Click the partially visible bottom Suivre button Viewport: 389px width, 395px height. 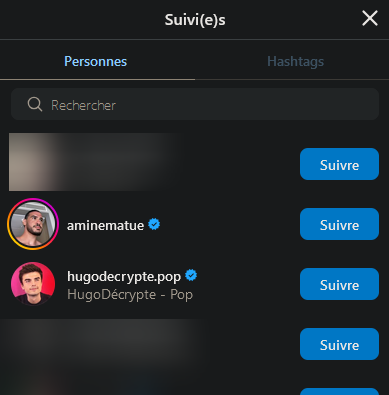(339, 392)
